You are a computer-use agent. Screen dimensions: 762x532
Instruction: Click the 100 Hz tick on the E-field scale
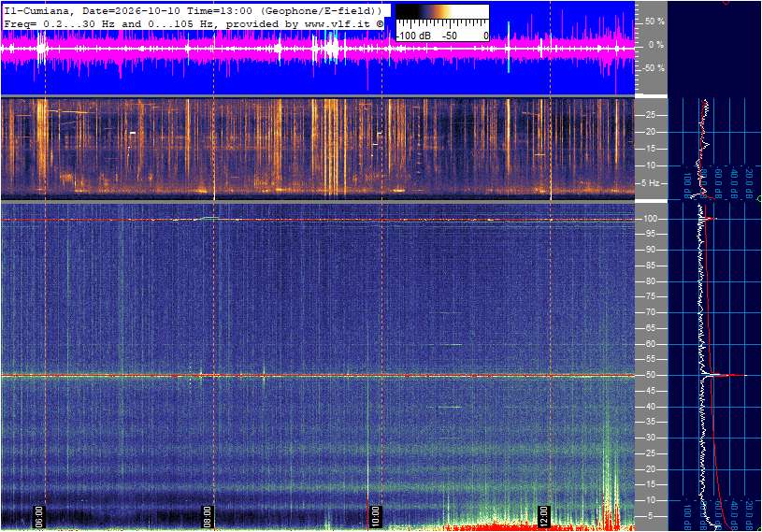pyautogui.click(x=650, y=219)
